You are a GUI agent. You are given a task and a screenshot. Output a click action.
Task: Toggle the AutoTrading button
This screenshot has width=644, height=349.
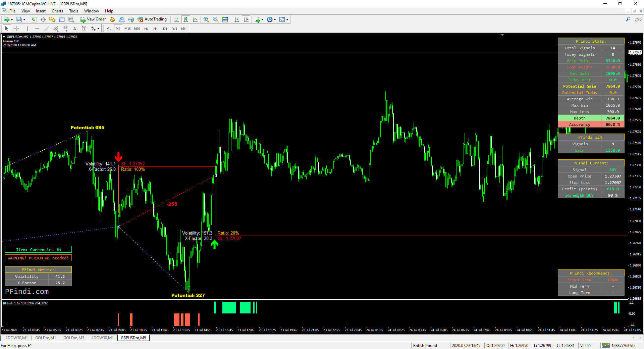click(152, 19)
